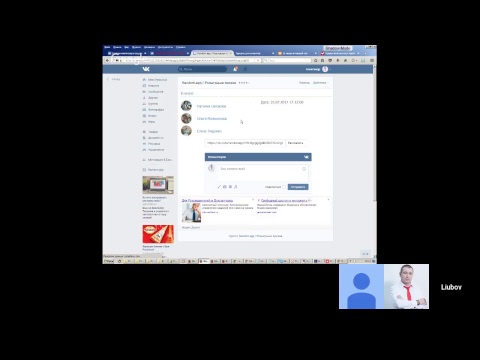Click the VK logo in header
This screenshot has width=480, height=360.
click(146, 69)
